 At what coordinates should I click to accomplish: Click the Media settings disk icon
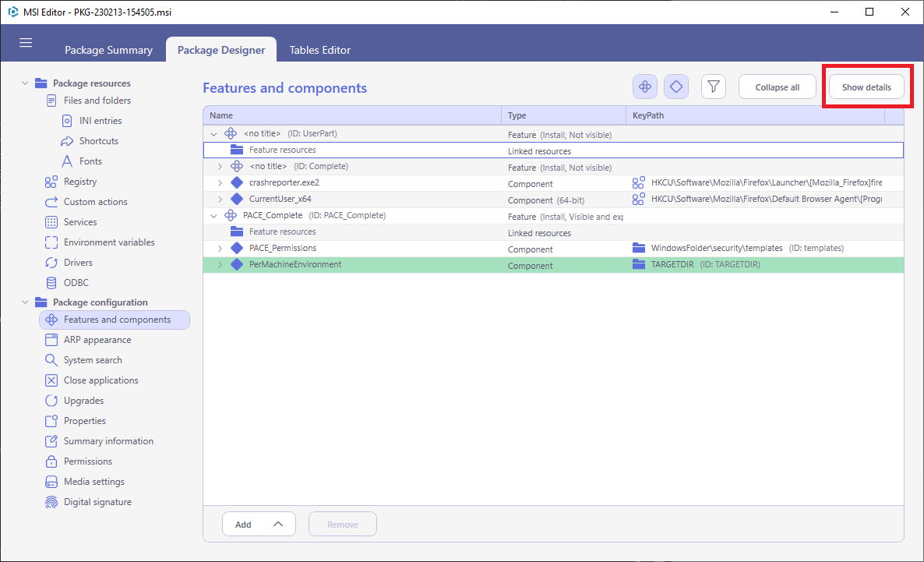(x=51, y=482)
